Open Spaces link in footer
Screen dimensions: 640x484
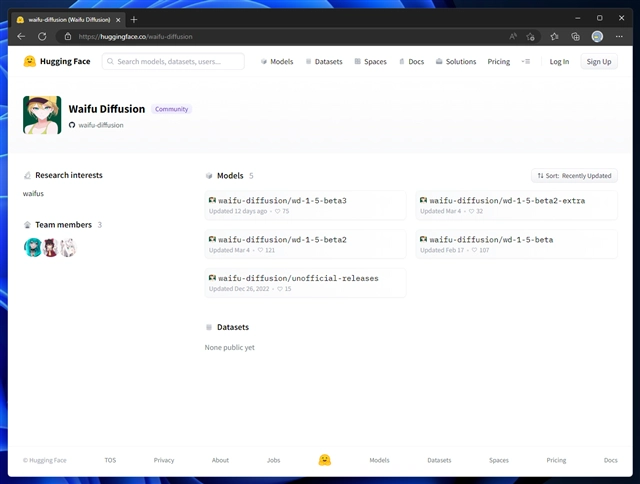[499, 460]
